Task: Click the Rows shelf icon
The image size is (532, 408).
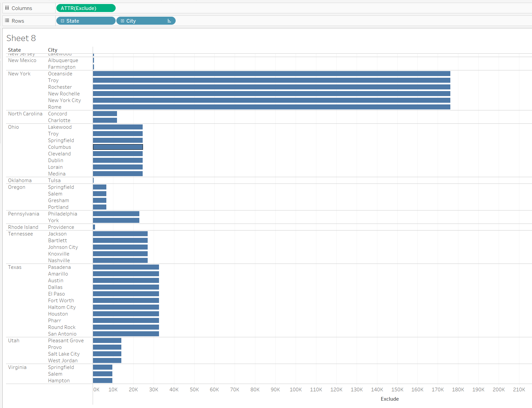Action: click(x=7, y=21)
